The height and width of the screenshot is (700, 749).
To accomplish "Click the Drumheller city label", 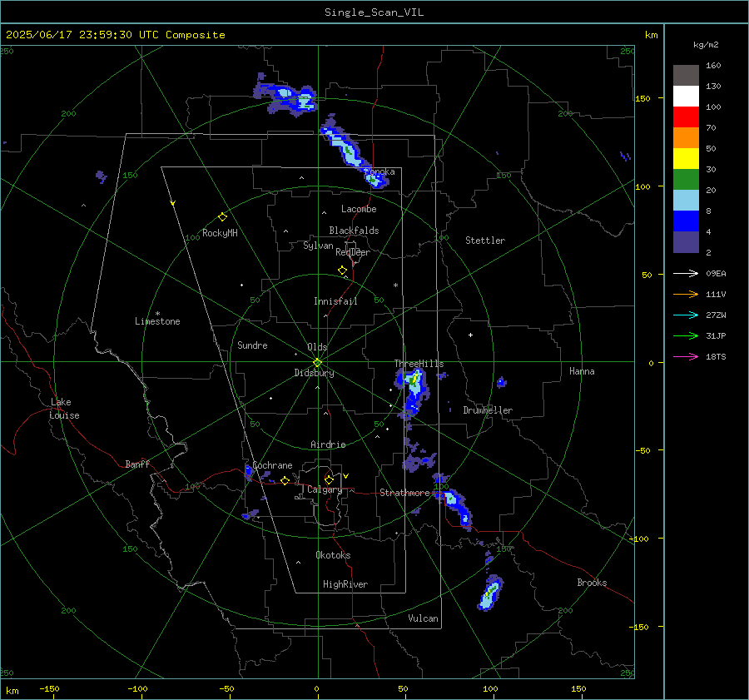I will pyautogui.click(x=488, y=410).
